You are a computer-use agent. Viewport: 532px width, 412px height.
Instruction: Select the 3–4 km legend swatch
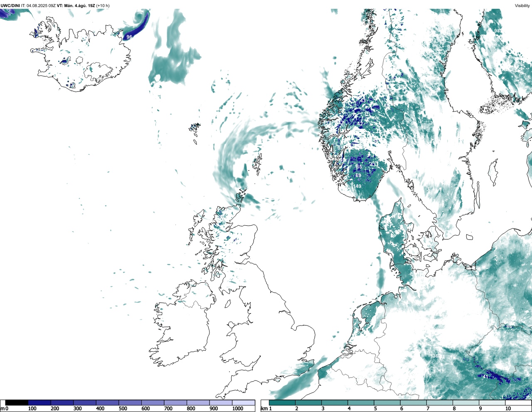pos(335,403)
